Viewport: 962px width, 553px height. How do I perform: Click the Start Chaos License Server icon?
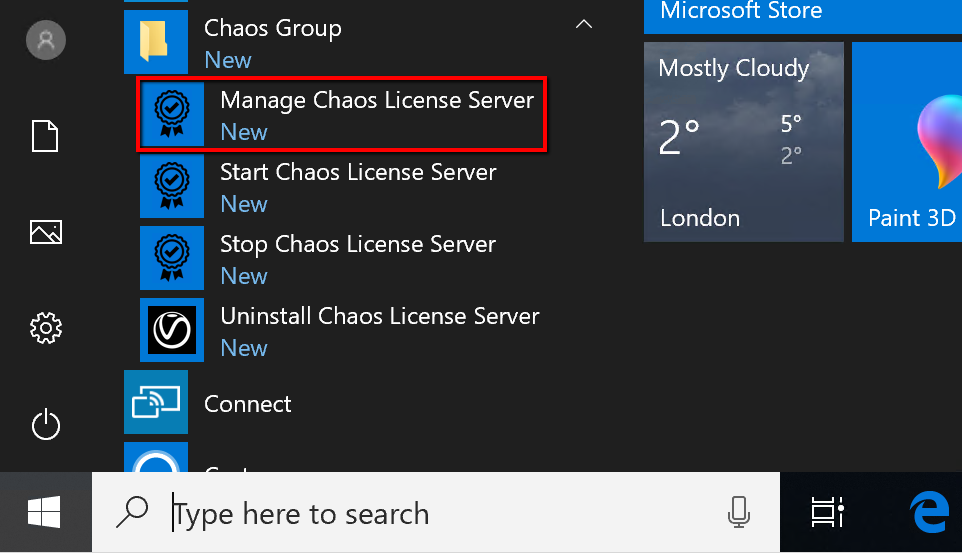click(172, 187)
